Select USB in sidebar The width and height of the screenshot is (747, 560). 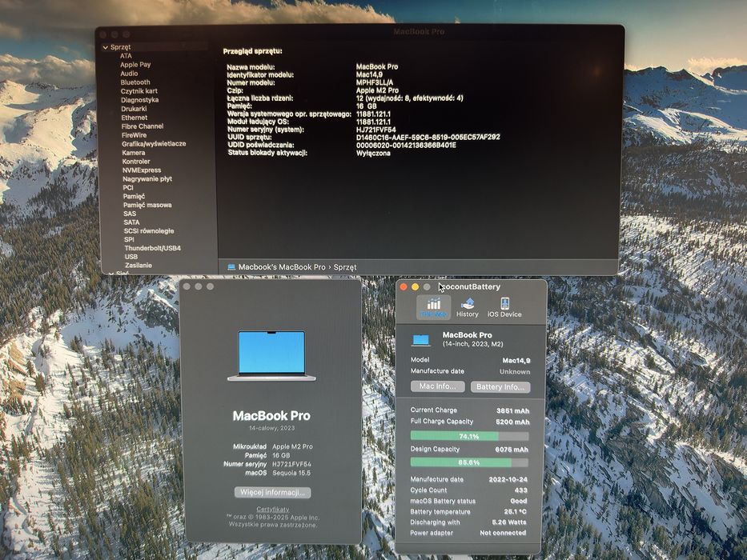(131, 256)
